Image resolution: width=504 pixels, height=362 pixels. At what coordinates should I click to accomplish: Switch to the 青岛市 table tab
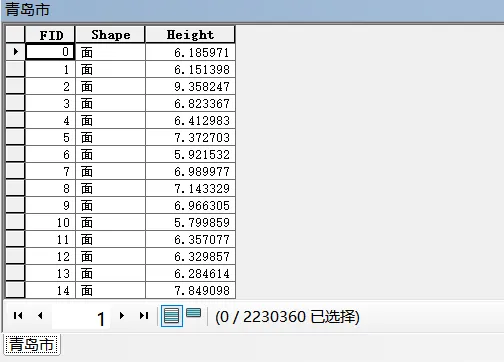(31, 344)
